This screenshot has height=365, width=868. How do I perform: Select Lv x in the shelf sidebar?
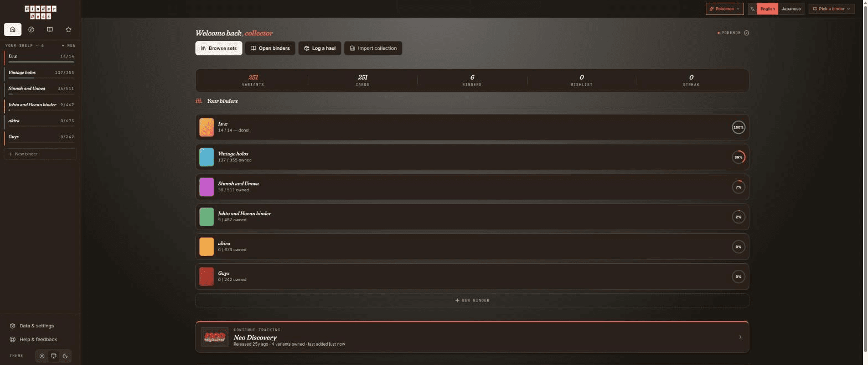40,57
